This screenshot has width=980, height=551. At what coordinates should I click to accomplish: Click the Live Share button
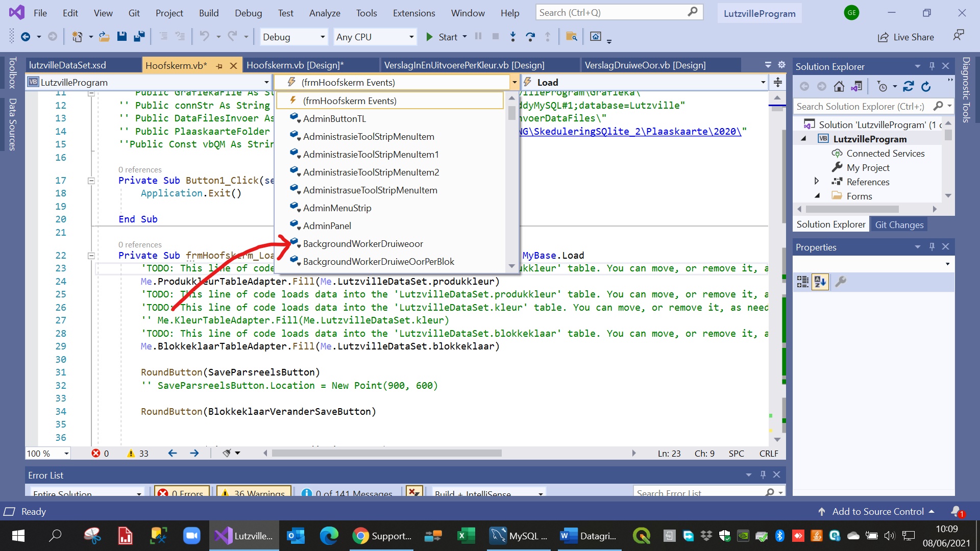click(x=906, y=37)
